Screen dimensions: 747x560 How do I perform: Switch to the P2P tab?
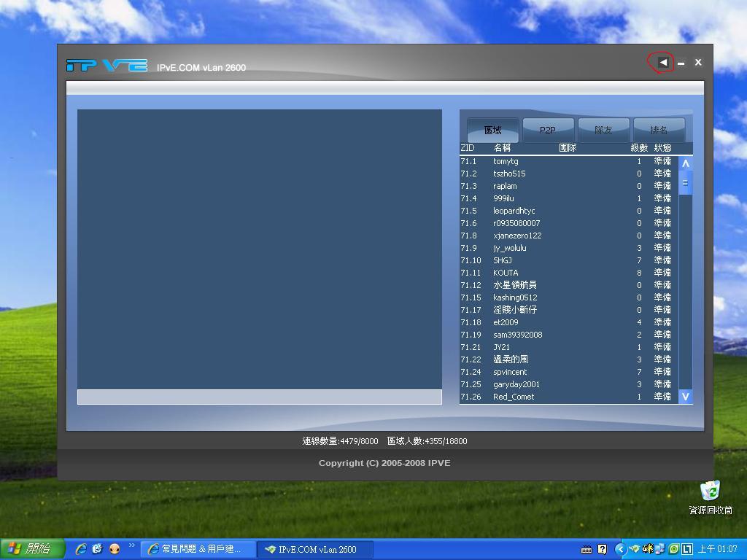[x=547, y=130]
